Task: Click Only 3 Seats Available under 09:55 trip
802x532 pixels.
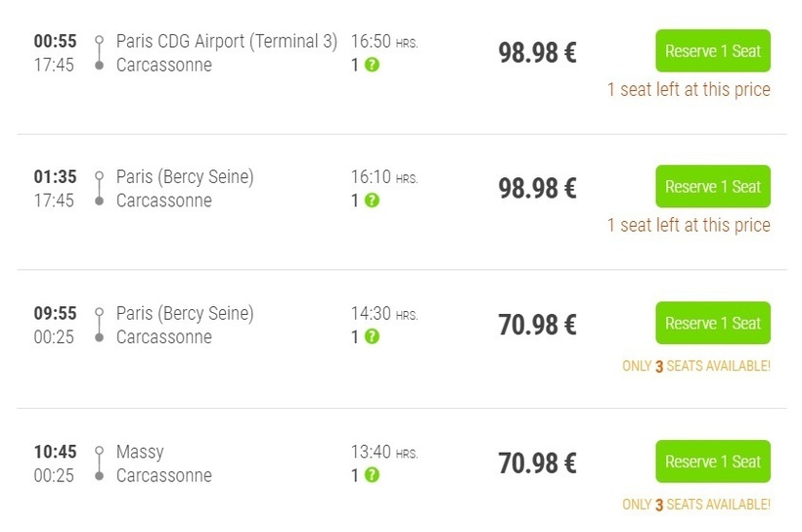Action: click(x=696, y=367)
